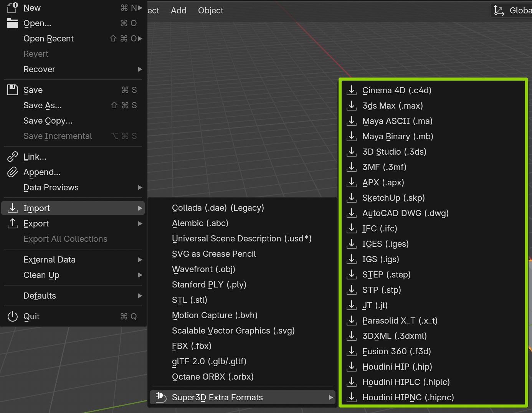This screenshot has height=413, width=532.
Task: Expand the Recover submenu arrow
Action: coord(140,69)
